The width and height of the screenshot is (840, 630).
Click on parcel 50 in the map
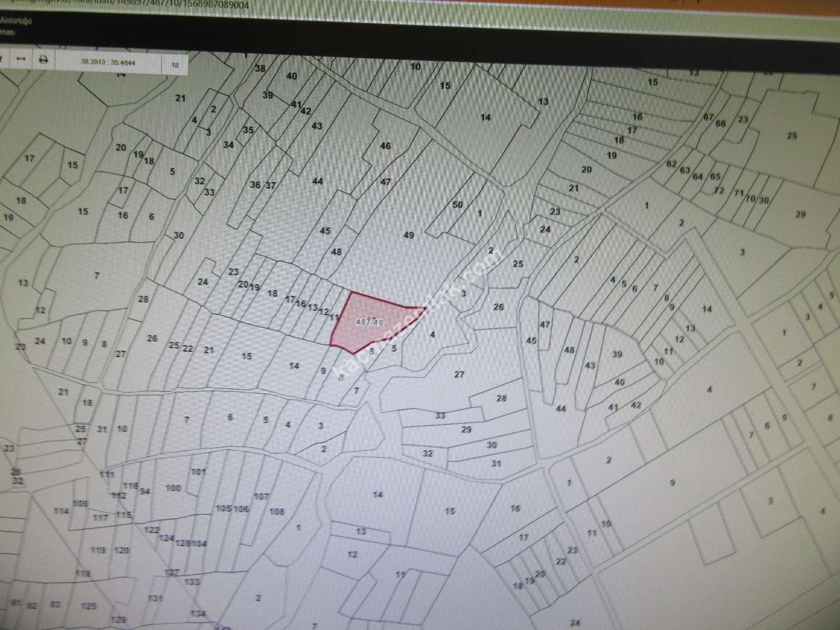click(x=458, y=205)
